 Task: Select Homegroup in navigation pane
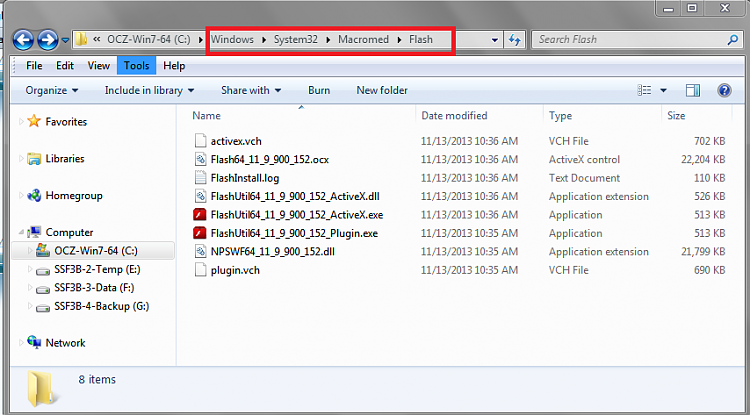click(x=74, y=196)
